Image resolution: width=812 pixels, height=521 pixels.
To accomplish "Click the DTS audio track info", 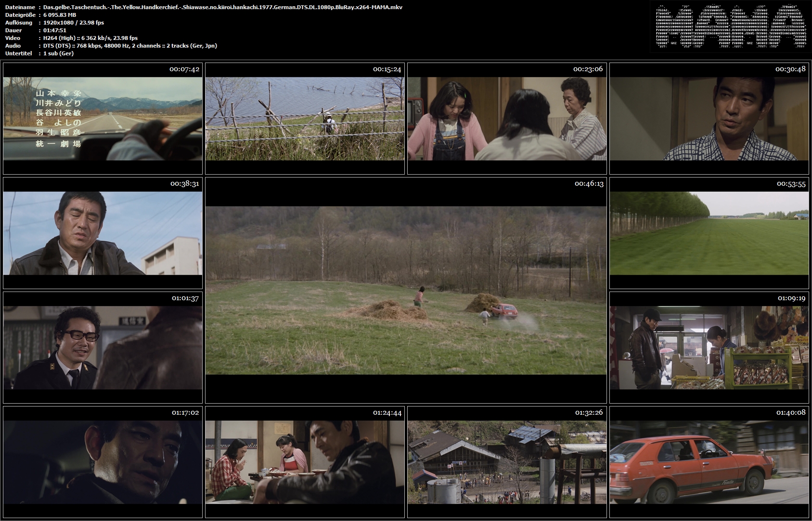I will [130, 46].
